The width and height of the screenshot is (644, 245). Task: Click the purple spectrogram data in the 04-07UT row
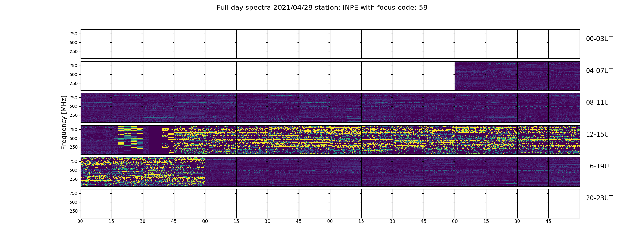click(x=517, y=76)
